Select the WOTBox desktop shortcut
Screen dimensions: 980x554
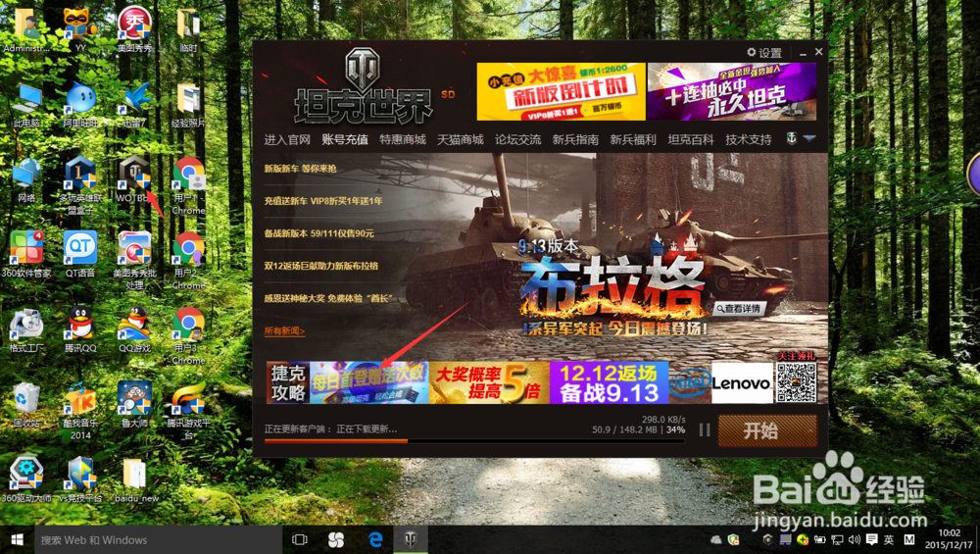click(133, 180)
